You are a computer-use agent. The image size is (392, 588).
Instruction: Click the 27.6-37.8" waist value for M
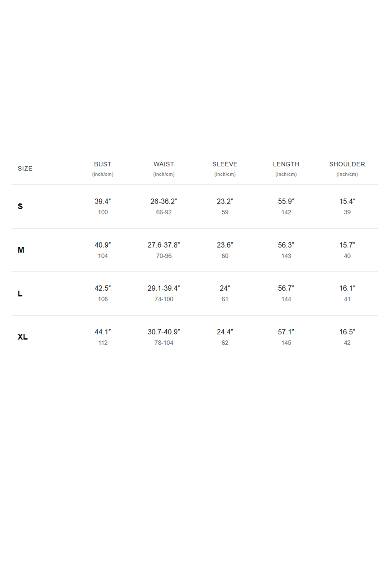pyautogui.click(x=164, y=245)
